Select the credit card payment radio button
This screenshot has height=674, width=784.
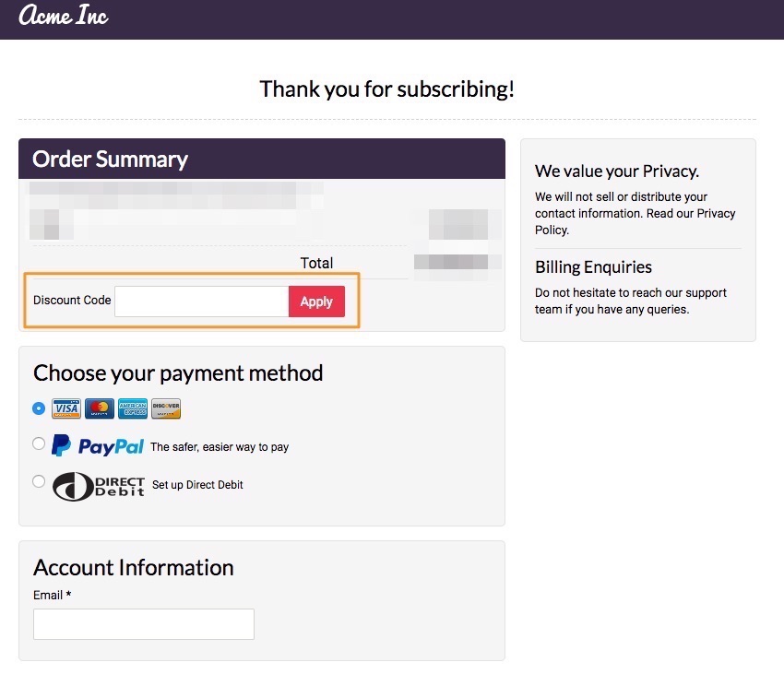click(39, 408)
